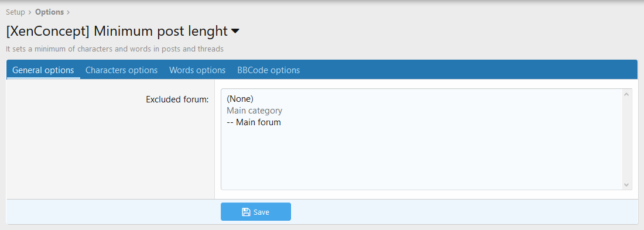
Task: Click the scroll down arrow in forum list
Action: point(626,185)
